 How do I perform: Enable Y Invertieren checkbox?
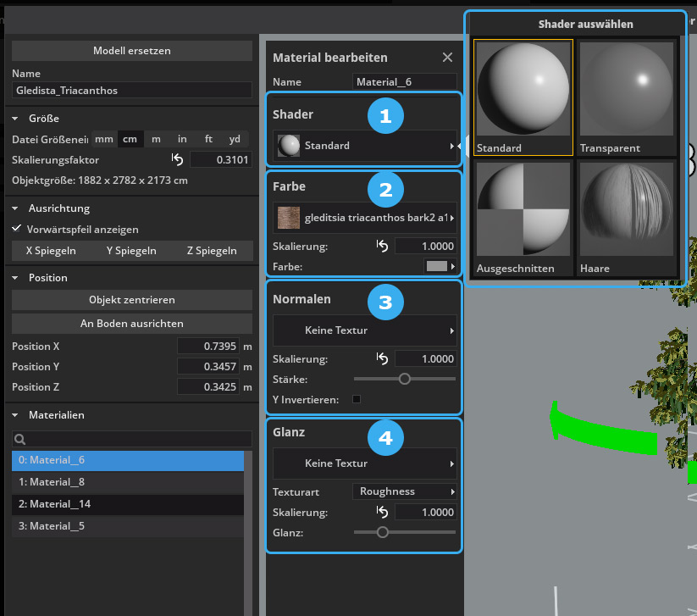click(x=357, y=399)
